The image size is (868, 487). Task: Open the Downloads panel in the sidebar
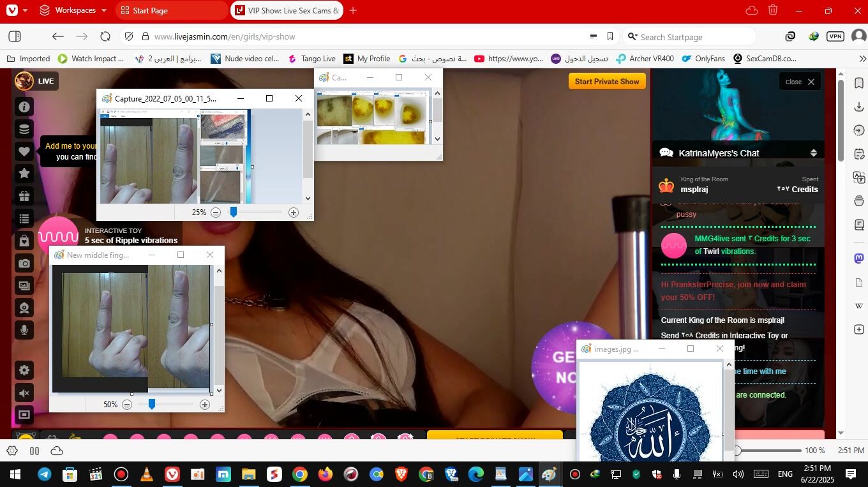[x=858, y=107]
